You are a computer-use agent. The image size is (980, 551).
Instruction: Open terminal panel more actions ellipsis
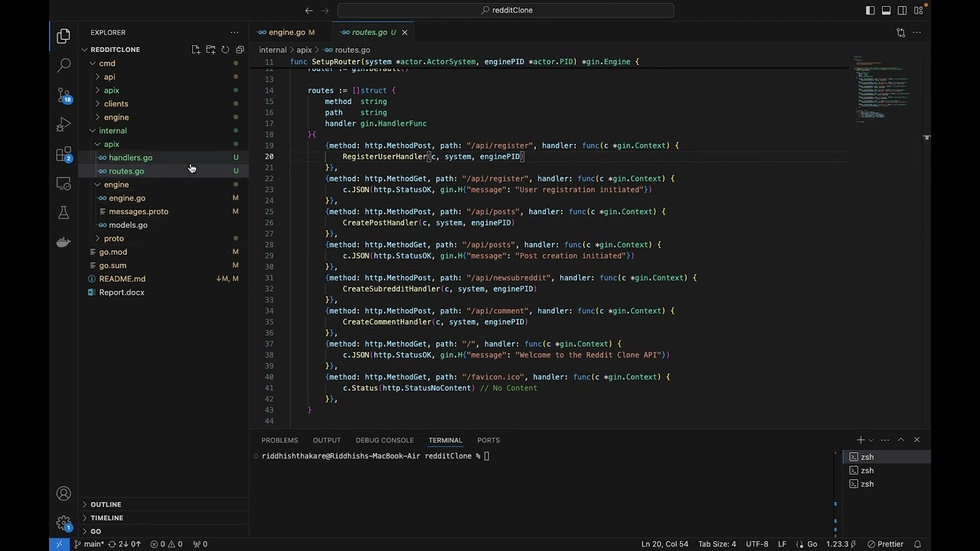point(885,440)
